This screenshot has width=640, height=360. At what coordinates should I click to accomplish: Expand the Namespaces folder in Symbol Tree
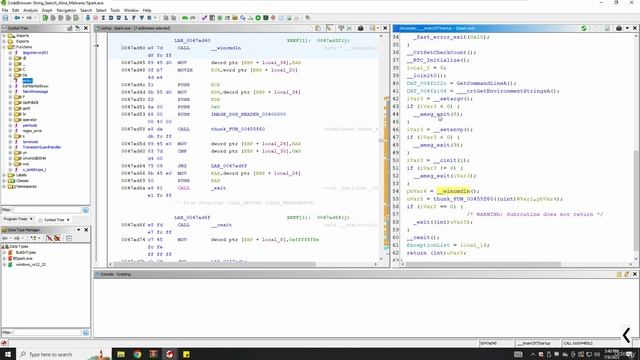click(x=4, y=187)
